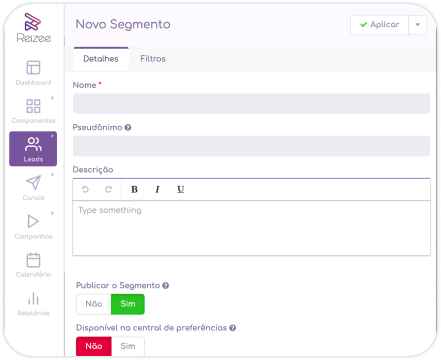Set Publicar o Segmento to Não

pyautogui.click(x=94, y=304)
